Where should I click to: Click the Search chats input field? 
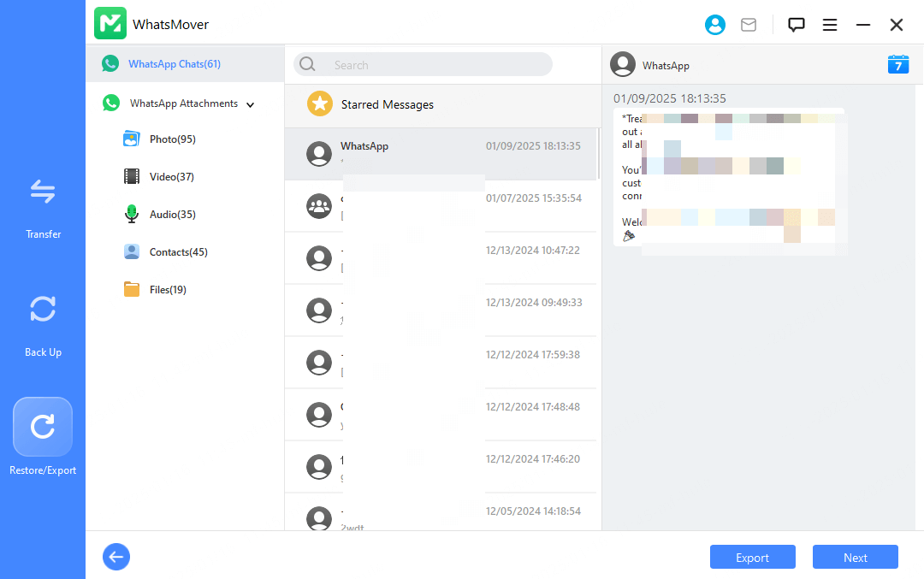(432, 65)
